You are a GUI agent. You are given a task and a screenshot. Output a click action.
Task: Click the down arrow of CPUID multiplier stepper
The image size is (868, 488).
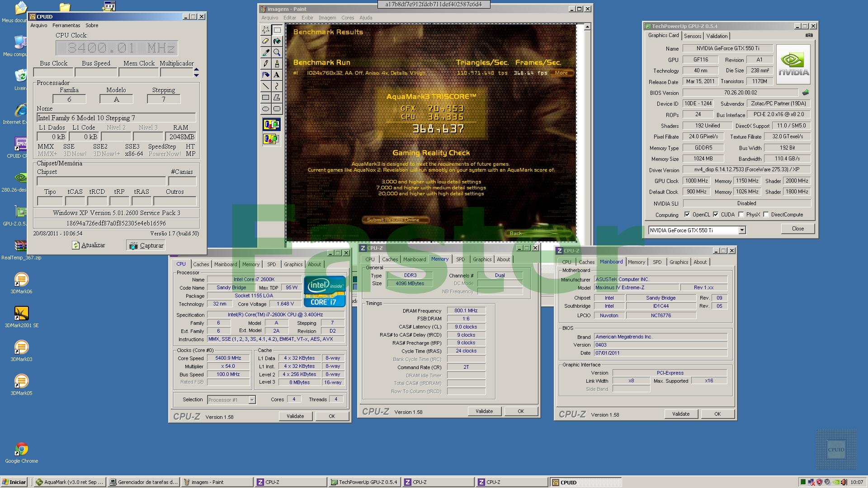(196, 75)
